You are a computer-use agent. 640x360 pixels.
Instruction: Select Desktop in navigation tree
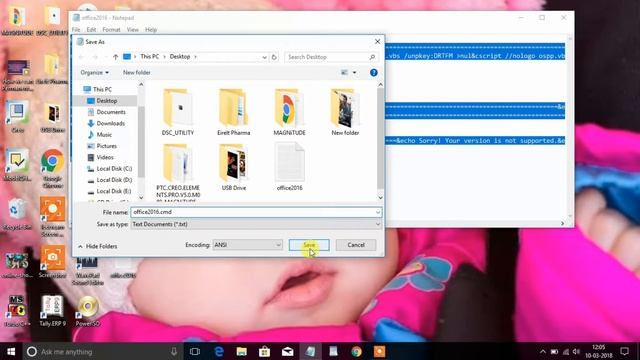pos(107,100)
